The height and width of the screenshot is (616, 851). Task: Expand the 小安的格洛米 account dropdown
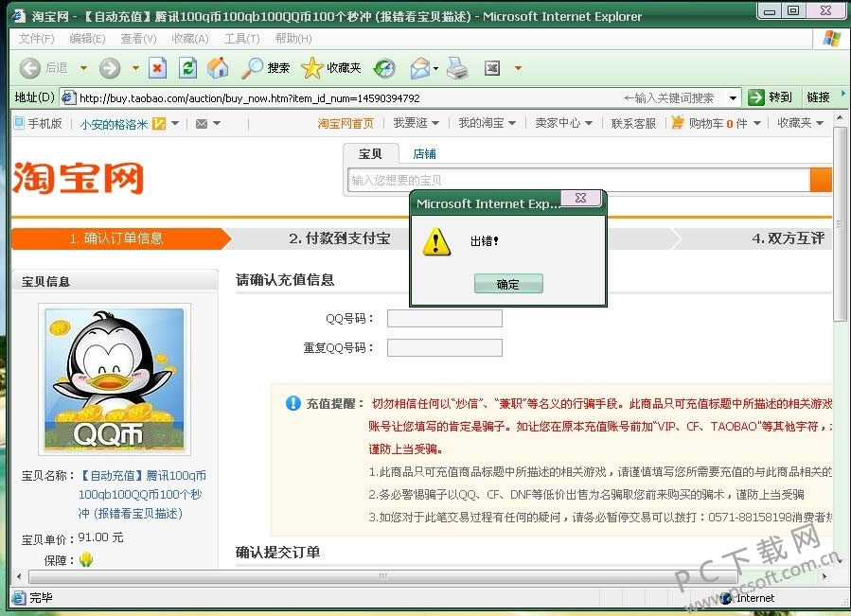175,124
